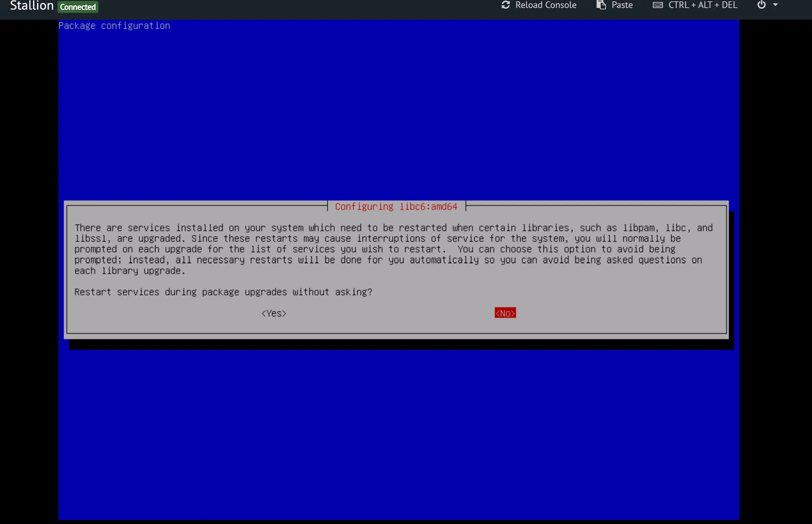Image resolution: width=812 pixels, height=524 pixels.
Task: Click the Paste clipboard icon
Action: pyautogui.click(x=601, y=5)
